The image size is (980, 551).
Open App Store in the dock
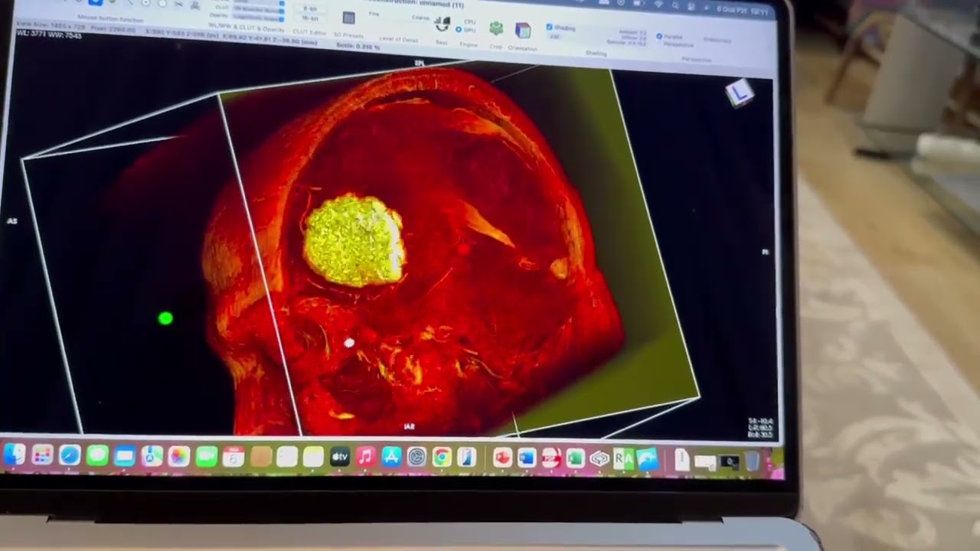pyautogui.click(x=391, y=457)
